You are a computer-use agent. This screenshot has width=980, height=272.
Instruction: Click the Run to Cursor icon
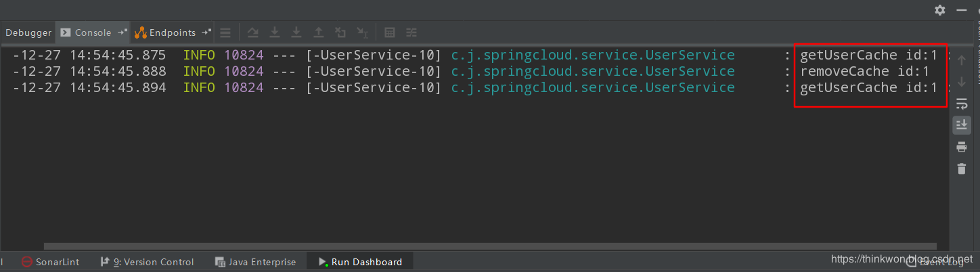[x=362, y=32]
